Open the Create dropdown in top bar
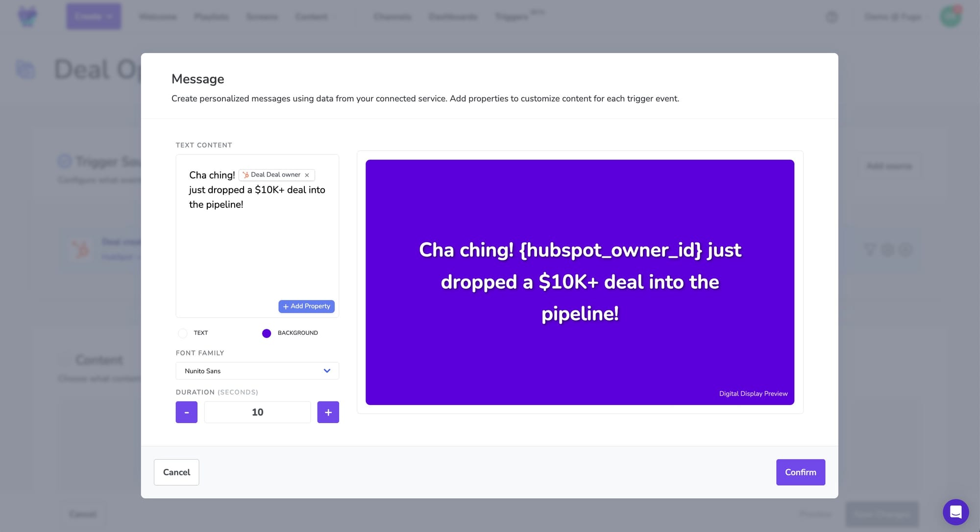980x532 pixels. pos(94,17)
